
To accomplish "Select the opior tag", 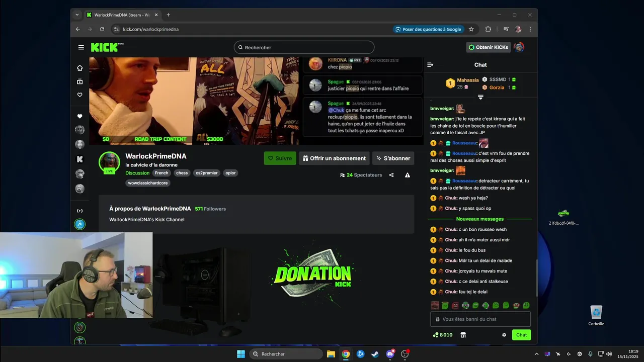I will point(230,173).
